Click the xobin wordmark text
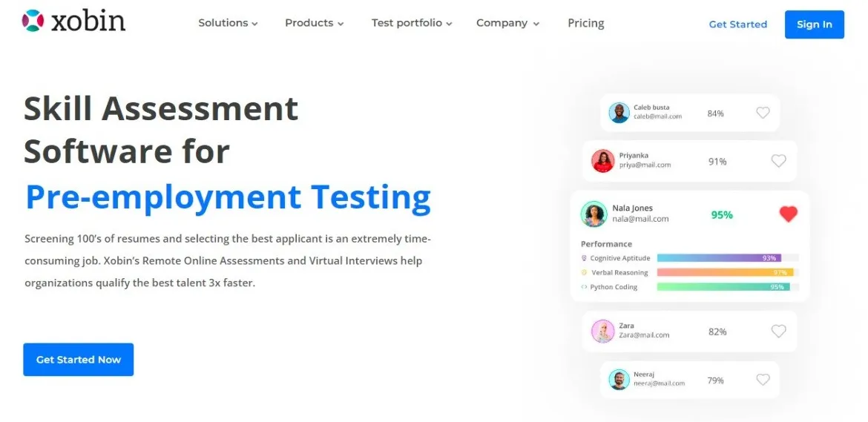 pos(88,21)
